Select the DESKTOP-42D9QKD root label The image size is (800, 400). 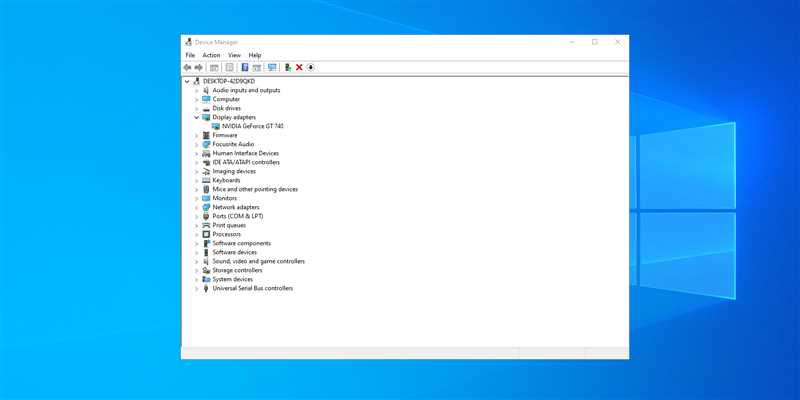[229, 81]
